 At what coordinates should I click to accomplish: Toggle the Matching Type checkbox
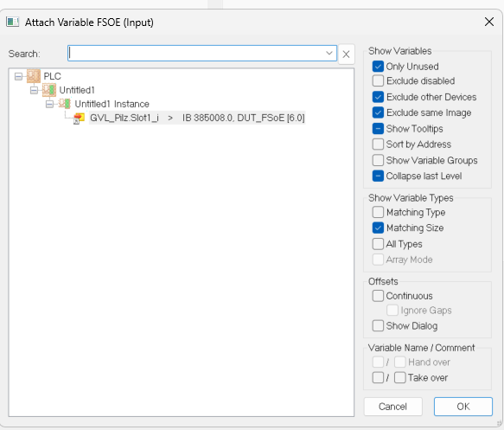378,212
